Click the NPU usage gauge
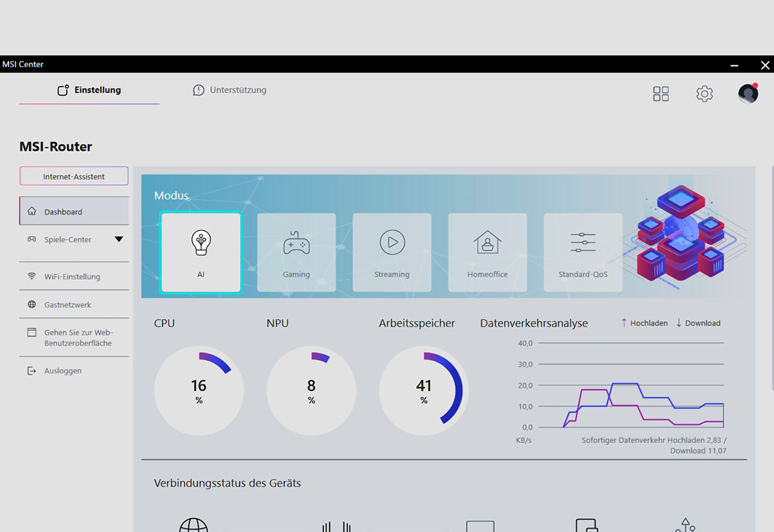This screenshot has width=774, height=532. 311,391
